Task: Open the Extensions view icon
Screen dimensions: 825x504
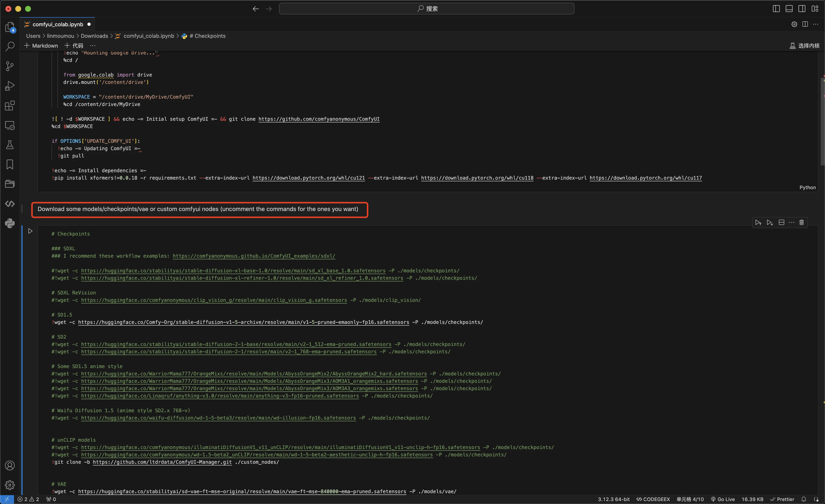Action: (10, 106)
